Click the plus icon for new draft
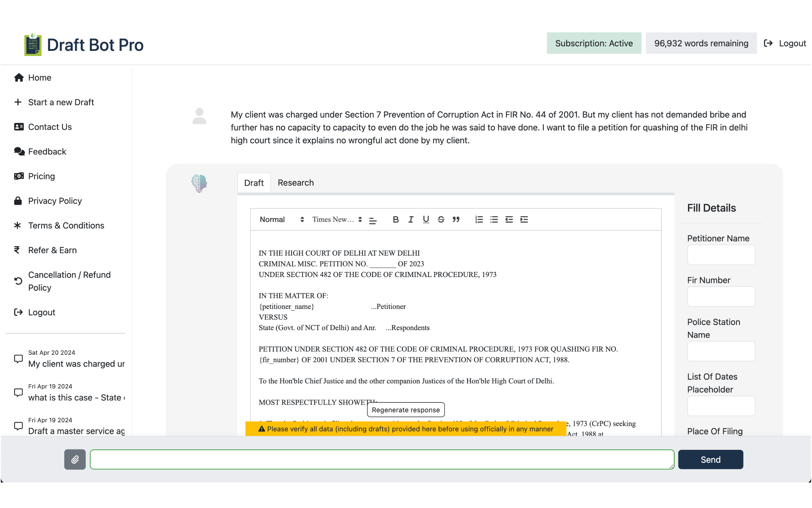This screenshot has height=508, width=812. coord(18,102)
